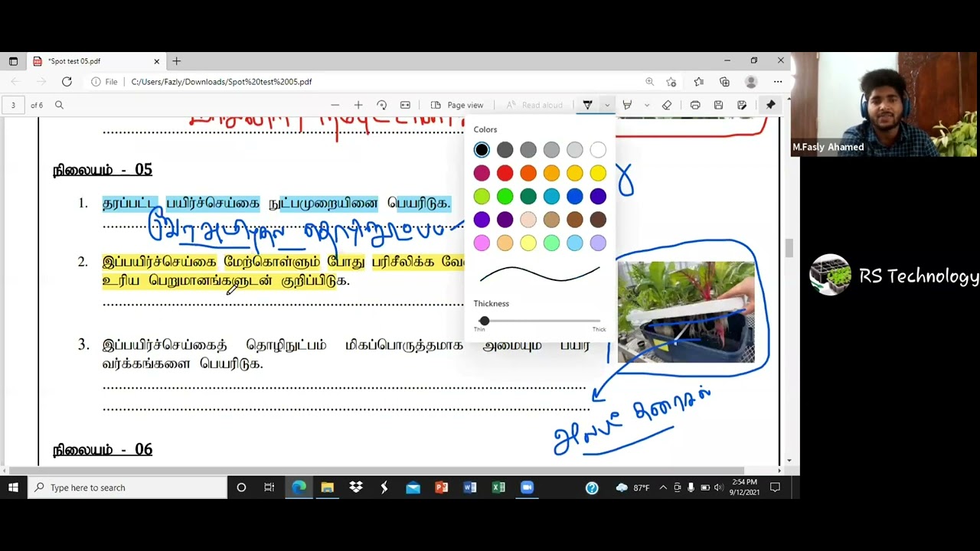Pick the lime green color swatch
The height and width of the screenshot is (551, 980).
482,197
